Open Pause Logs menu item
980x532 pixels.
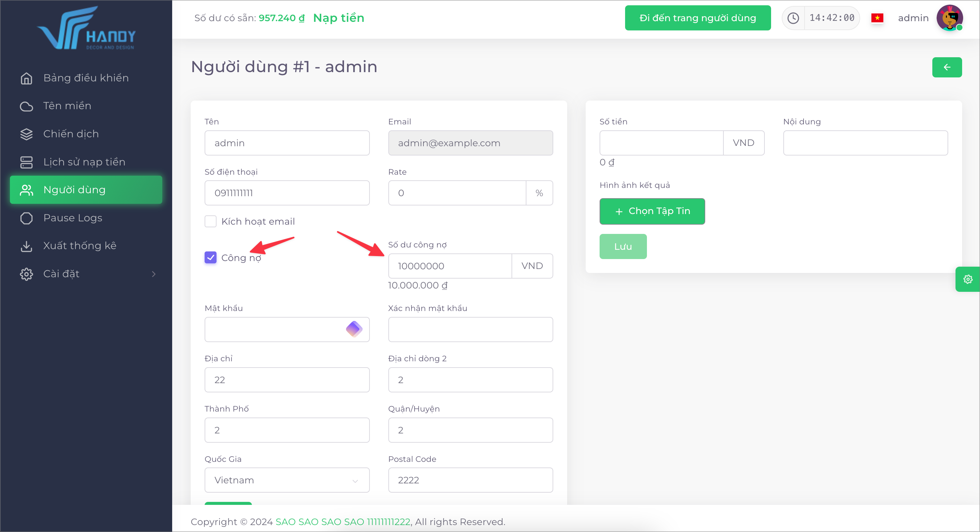tap(86, 218)
